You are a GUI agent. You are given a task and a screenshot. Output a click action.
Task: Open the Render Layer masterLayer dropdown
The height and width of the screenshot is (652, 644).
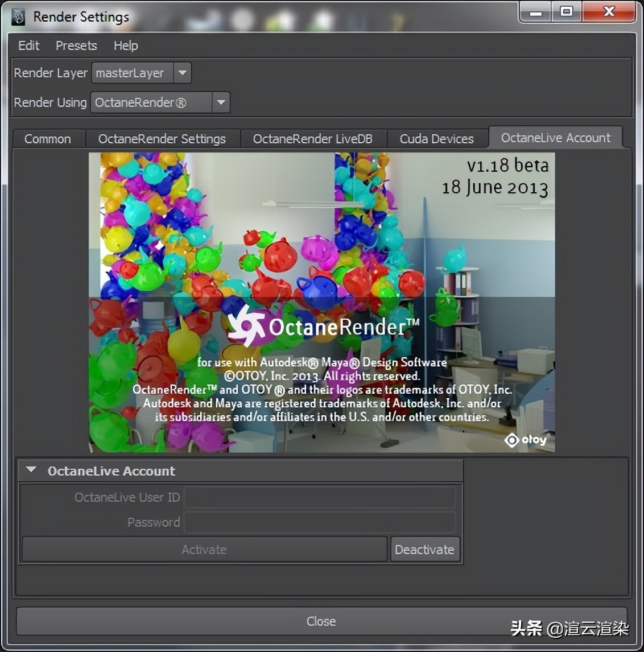(x=141, y=73)
